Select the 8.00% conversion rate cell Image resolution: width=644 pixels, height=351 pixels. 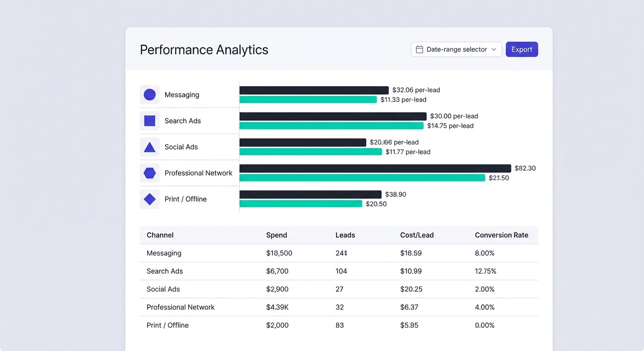(485, 253)
